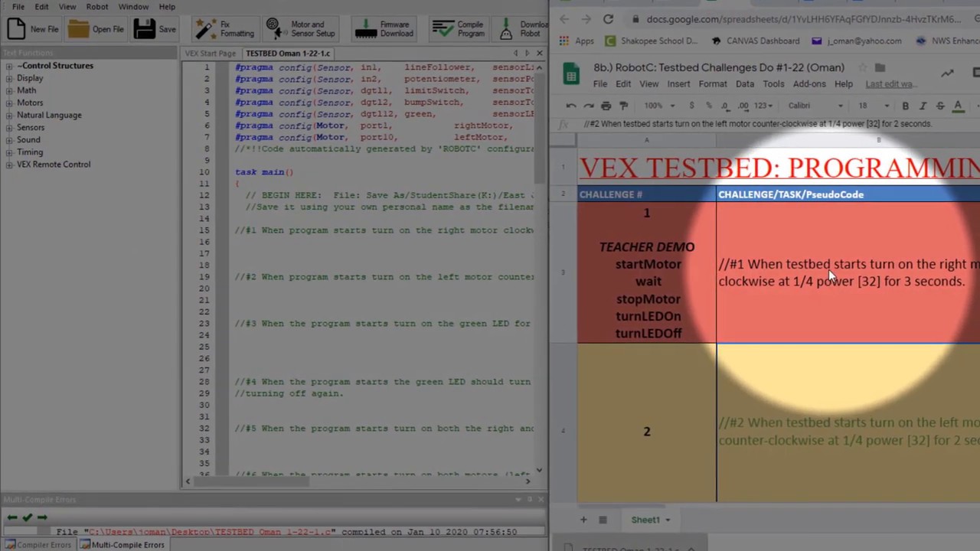Expand the VEX Remote Control node

(x=9, y=165)
